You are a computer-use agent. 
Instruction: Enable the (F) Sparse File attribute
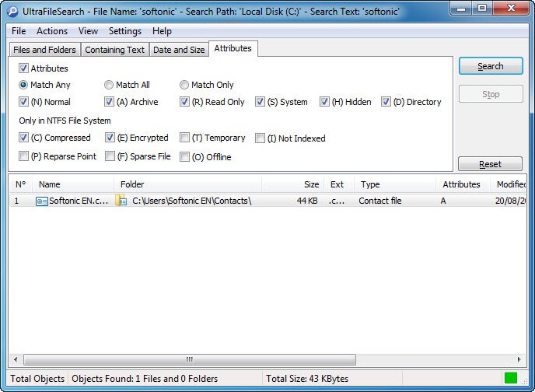tap(110, 156)
